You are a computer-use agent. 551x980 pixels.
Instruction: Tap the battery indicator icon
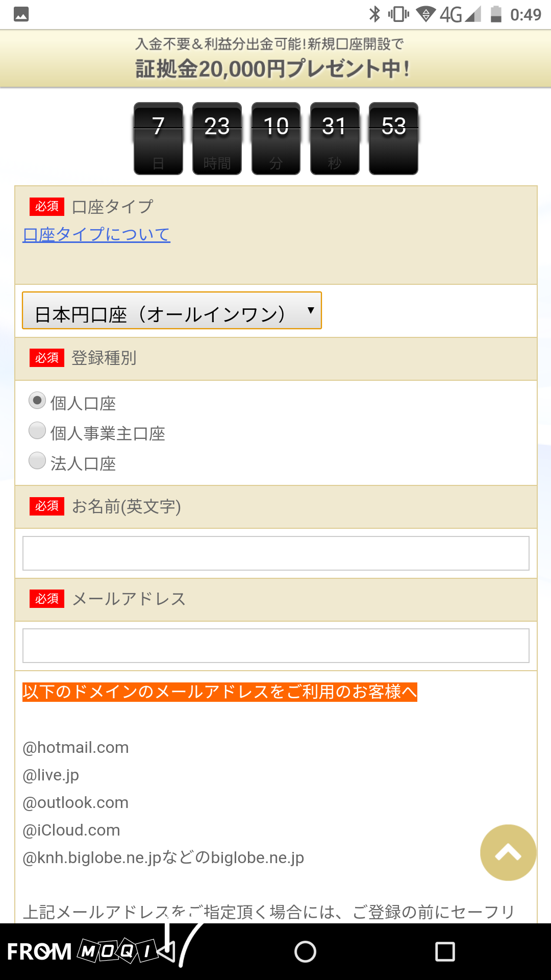(496, 14)
